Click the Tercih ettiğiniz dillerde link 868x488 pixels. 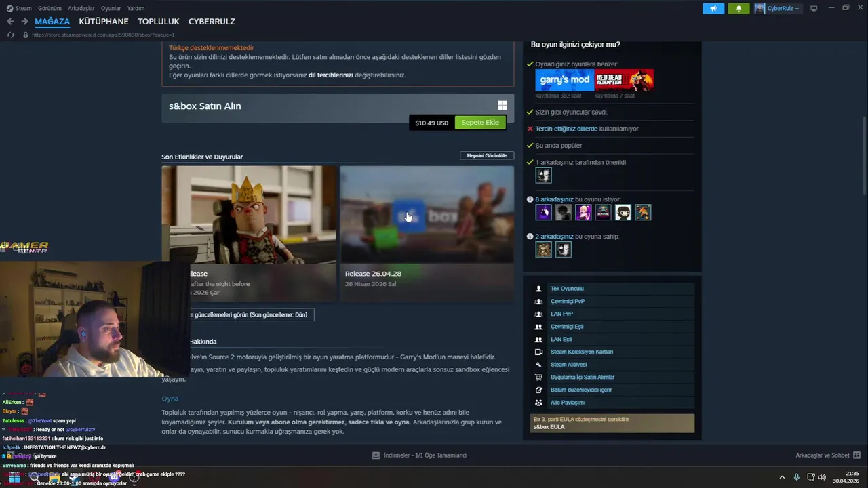tap(566, 129)
